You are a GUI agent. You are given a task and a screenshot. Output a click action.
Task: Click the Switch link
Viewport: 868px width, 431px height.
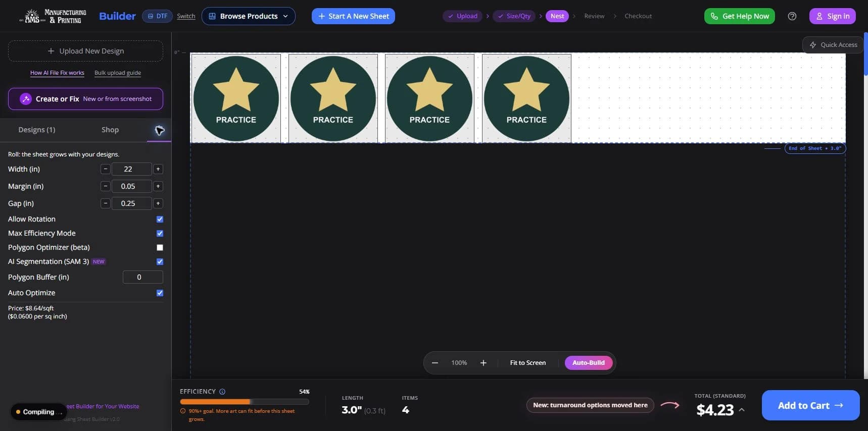click(186, 16)
